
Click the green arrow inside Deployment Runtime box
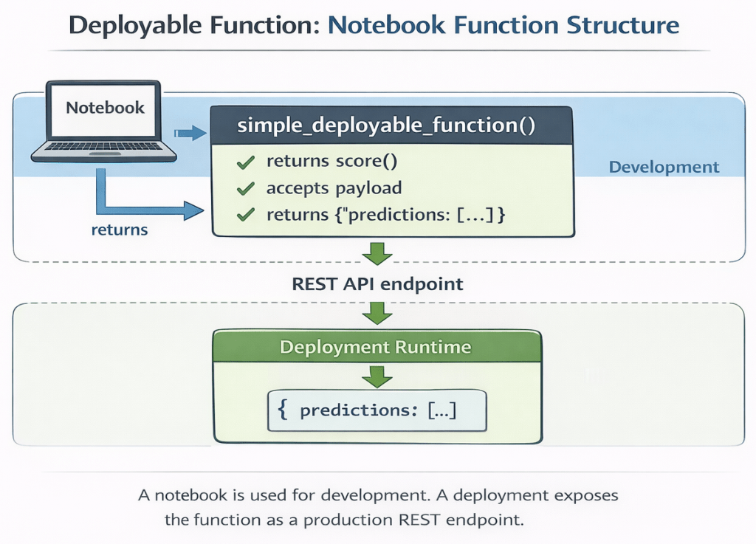[x=378, y=376]
